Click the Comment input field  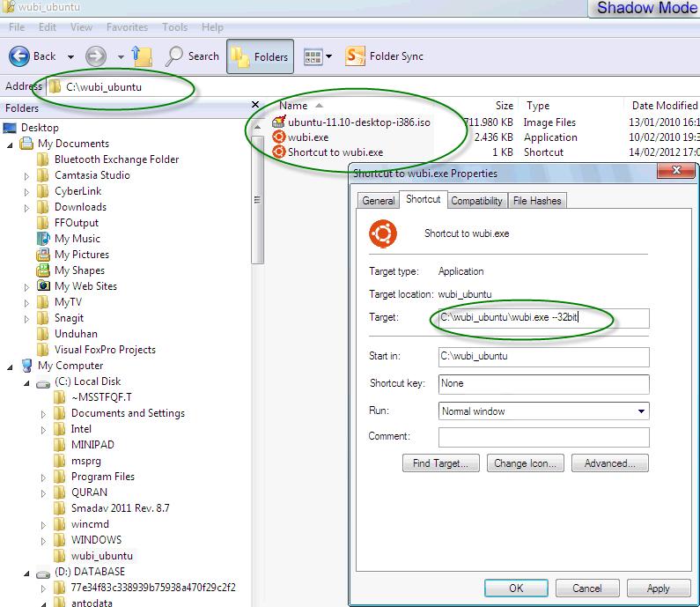(544, 437)
